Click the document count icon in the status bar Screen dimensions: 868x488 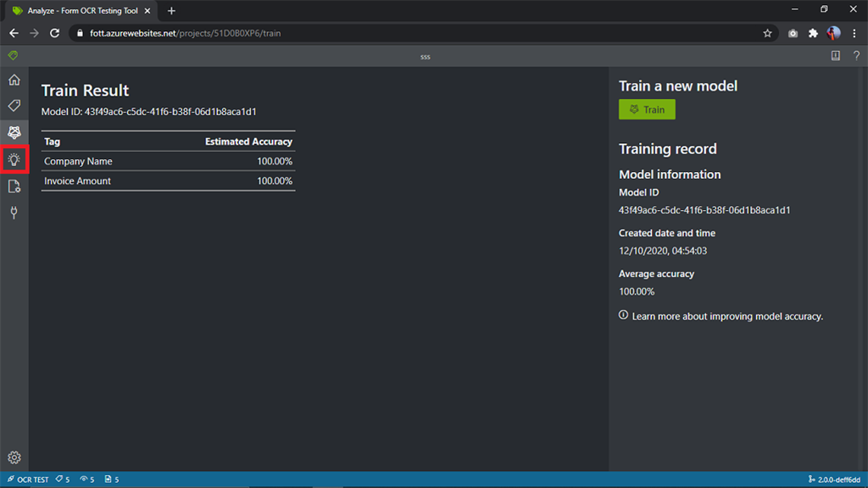pos(110,479)
